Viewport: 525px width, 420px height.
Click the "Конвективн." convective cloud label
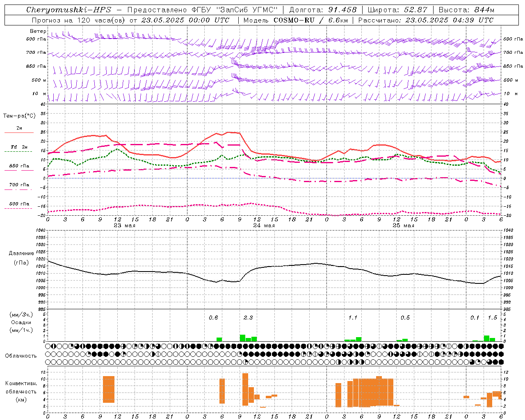(x=21, y=383)
